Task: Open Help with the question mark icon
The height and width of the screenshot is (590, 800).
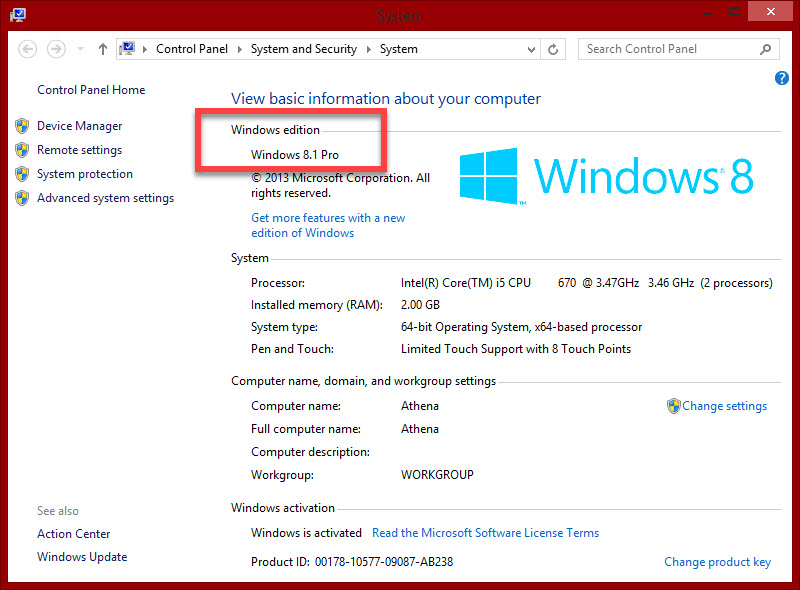Action: [781, 78]
